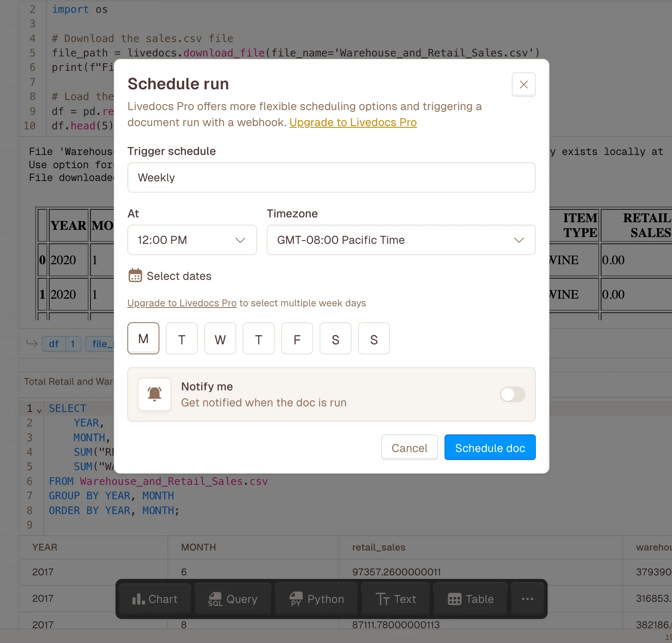
Task: Change the GMT-08:00 Pacific Time timezone
Action: [401, 240]
